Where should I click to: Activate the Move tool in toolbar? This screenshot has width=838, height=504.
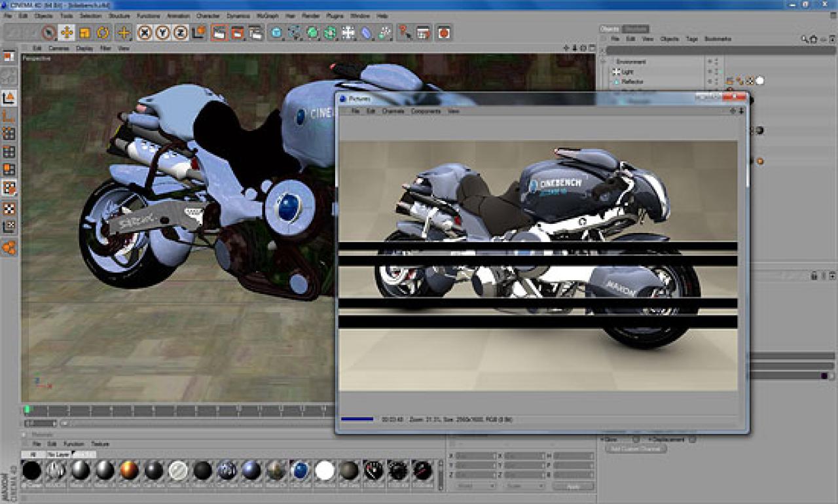(67, 32)
